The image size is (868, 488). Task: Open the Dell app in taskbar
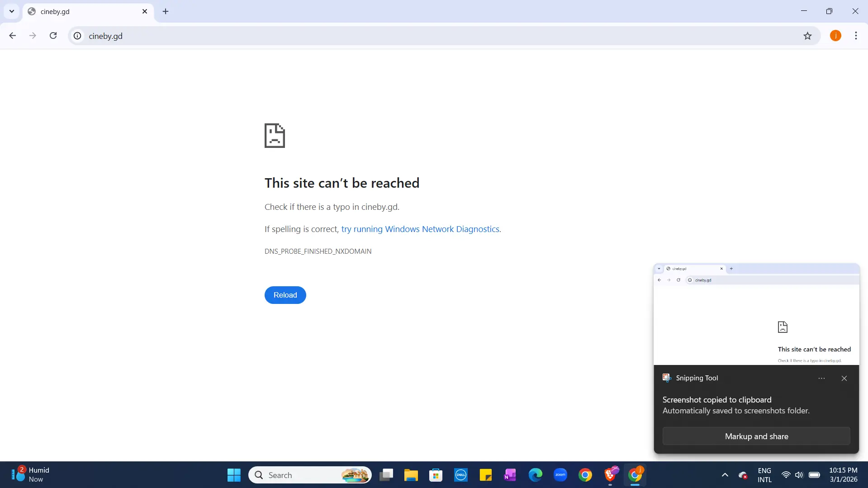tap(461, 475)
